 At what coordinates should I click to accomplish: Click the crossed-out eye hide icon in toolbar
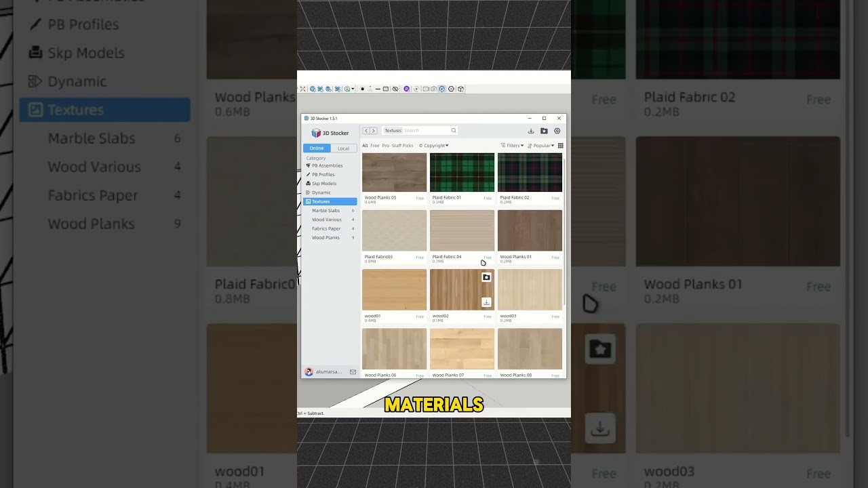coord(395,89)
